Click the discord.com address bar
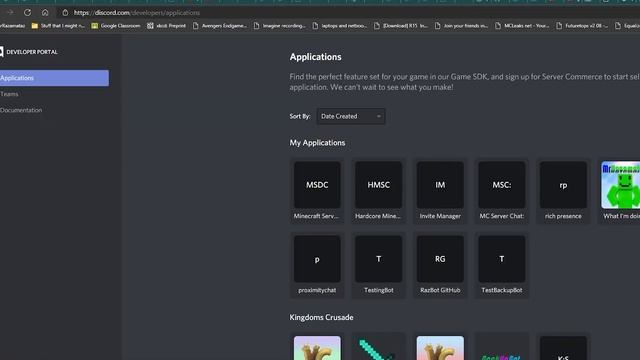Viewport: 640px width, 360px height. tap(137, 13)
